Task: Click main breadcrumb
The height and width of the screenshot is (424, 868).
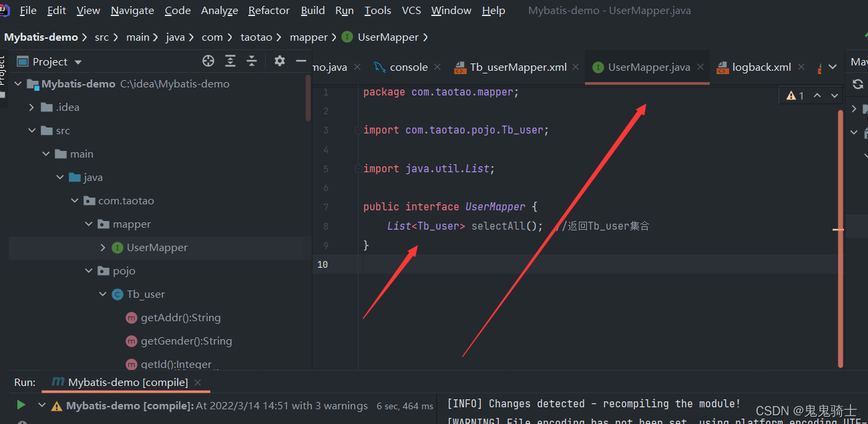Action: click(138, 37)
